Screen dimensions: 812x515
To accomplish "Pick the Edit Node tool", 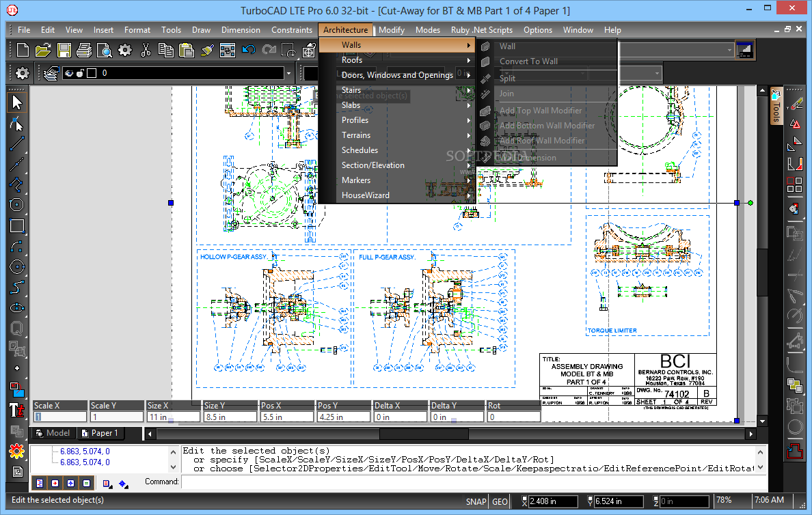I will 16,124.
